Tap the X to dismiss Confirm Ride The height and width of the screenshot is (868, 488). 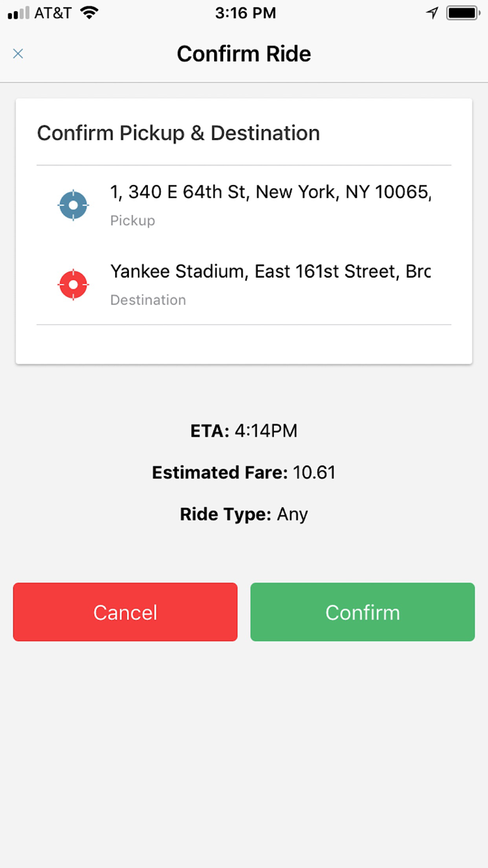(x=17, y=54)
